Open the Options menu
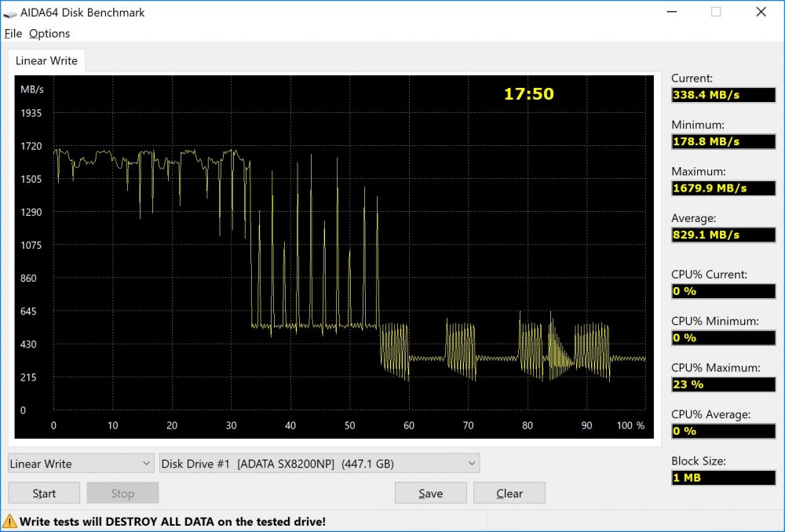 (x=49, y=34)
